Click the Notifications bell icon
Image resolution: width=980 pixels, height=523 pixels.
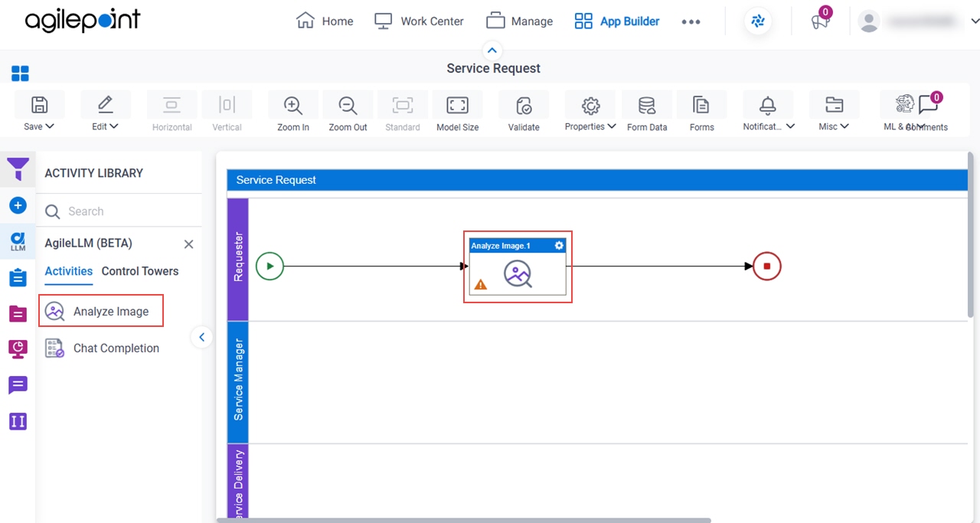[x=768, y=106]
